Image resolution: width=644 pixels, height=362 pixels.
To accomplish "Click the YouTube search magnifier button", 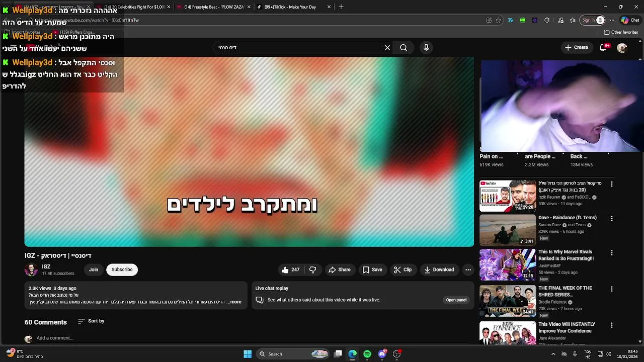I will [x=404, y=47].
